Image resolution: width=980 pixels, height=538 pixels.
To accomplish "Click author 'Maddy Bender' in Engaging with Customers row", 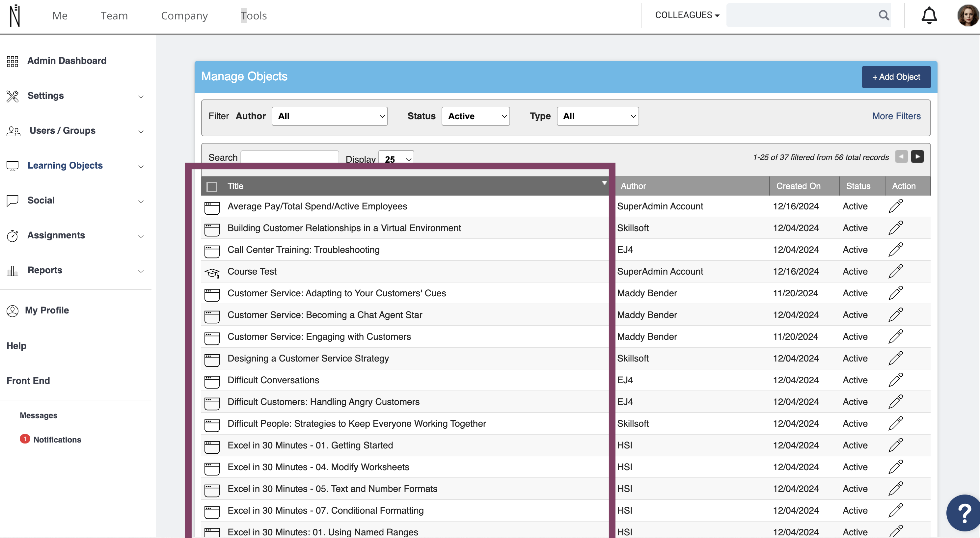I will point(647,337).
